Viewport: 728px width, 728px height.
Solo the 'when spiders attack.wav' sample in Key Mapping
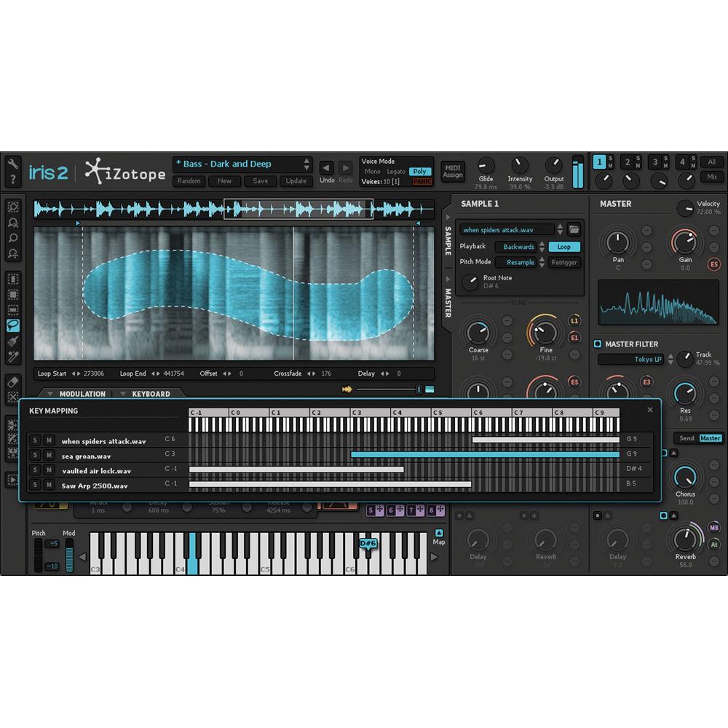point(34,440)
